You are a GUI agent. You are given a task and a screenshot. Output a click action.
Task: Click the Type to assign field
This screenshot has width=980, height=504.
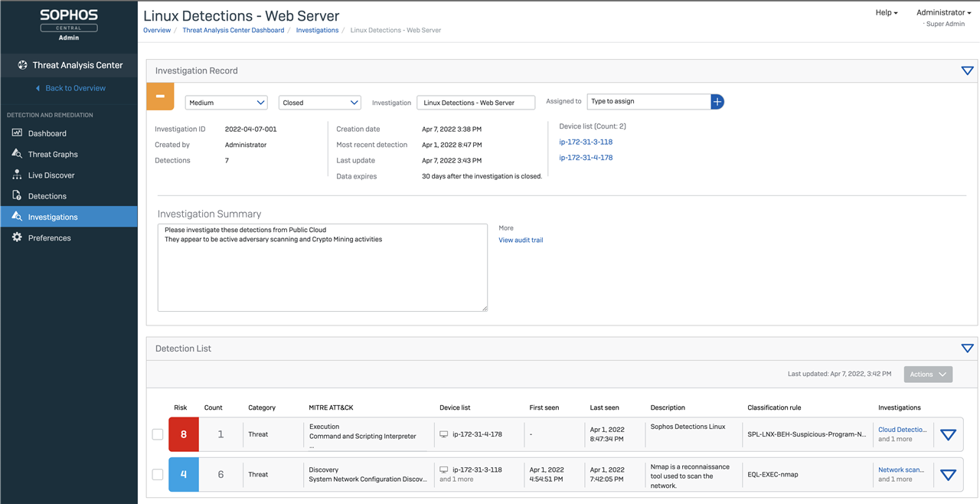point(648,102)
